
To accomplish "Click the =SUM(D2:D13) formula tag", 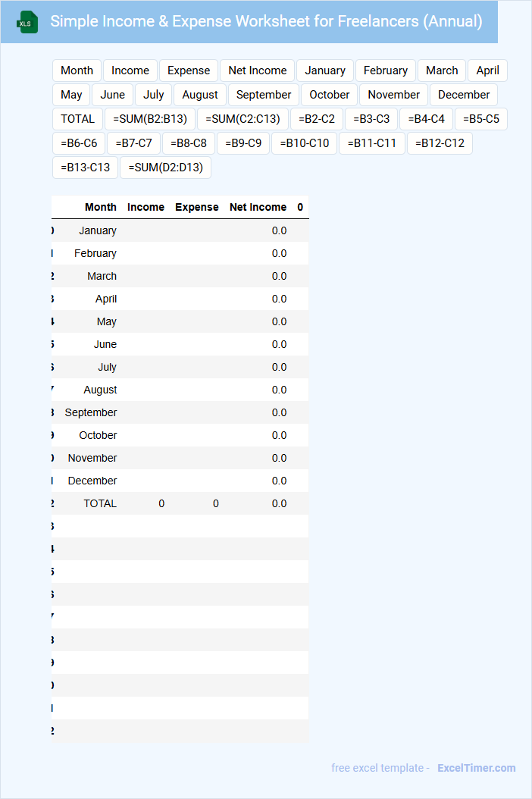I will pyautogui.click(x=166, y=168).
